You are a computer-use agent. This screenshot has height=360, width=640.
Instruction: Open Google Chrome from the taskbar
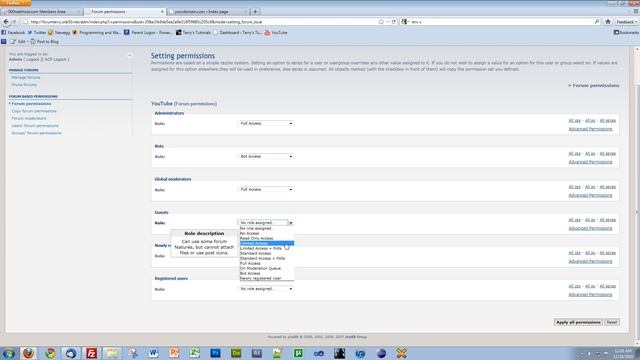click(x=50, y=353)
